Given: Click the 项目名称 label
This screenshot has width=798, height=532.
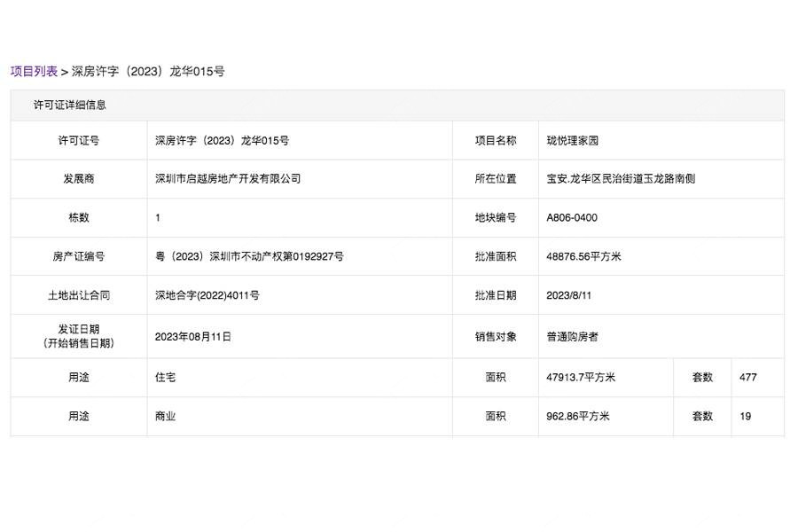Looking at the screenshot, I should click(x=496, y=140).
